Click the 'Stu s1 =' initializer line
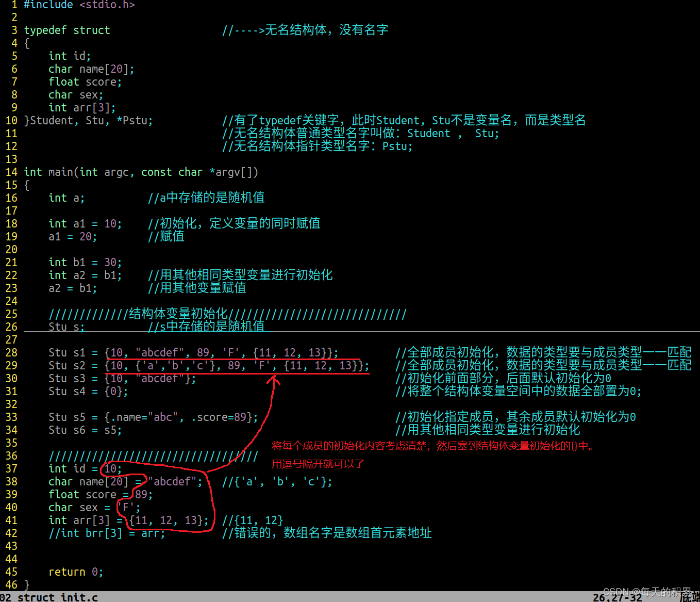 click(193, 353)
